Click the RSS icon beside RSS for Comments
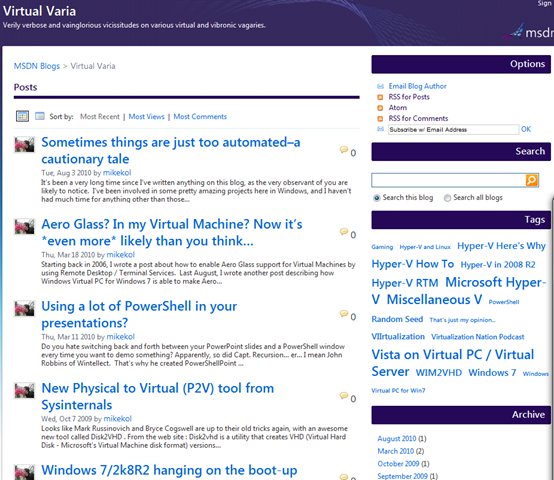This screenshot has height=480, width=554. pos(381,119)
